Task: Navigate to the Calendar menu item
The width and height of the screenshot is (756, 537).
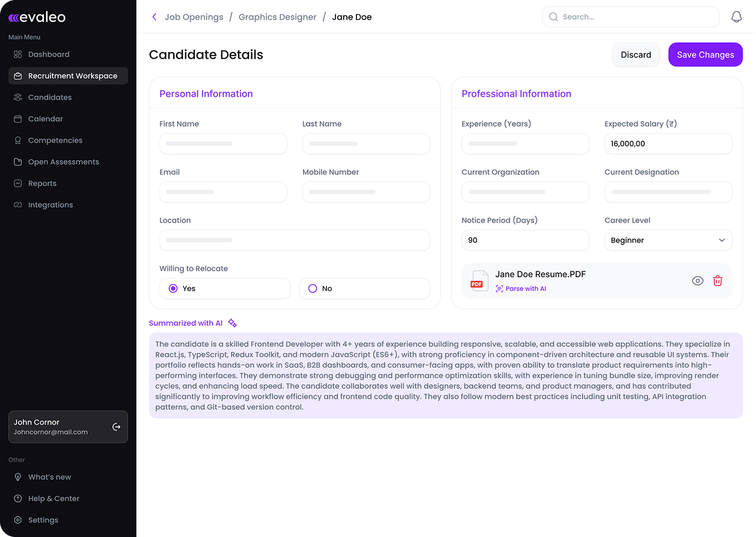Action: point(46,119)
